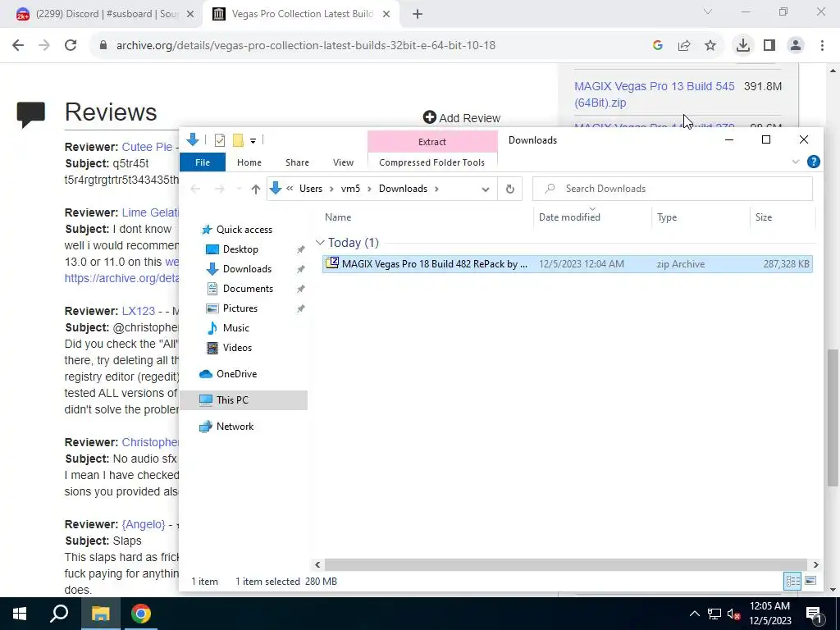Screen dimensions: 840x630
Task: Click the browser page vertical scrollbar
Action: click(833, 418)
